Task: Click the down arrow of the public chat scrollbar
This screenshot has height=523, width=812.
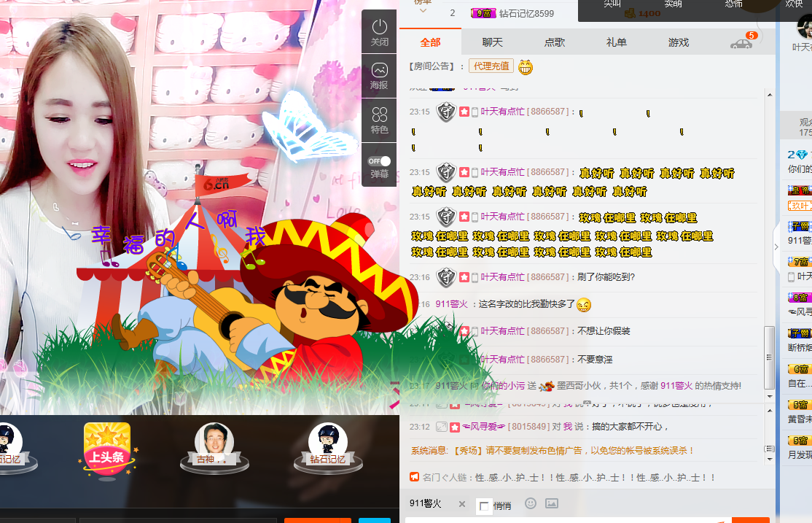Action: pyautogui.click(x=770, y=397)
